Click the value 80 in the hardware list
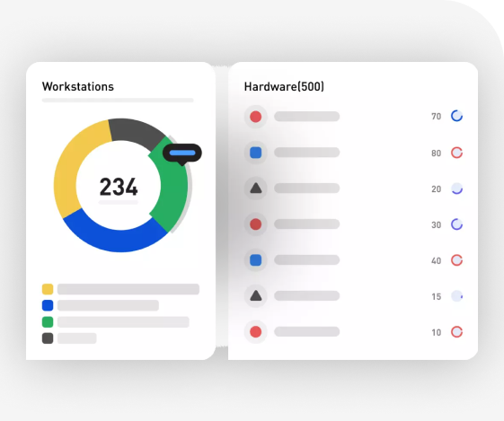 coord(437,153)
